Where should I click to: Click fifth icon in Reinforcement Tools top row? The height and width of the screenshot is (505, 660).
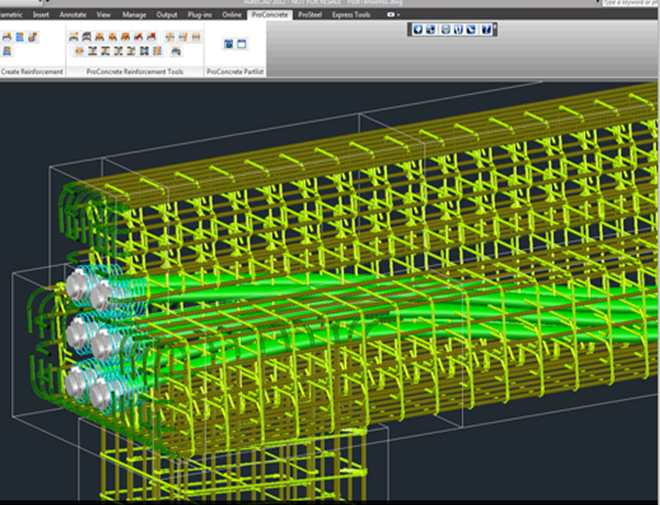coord(125,37)
